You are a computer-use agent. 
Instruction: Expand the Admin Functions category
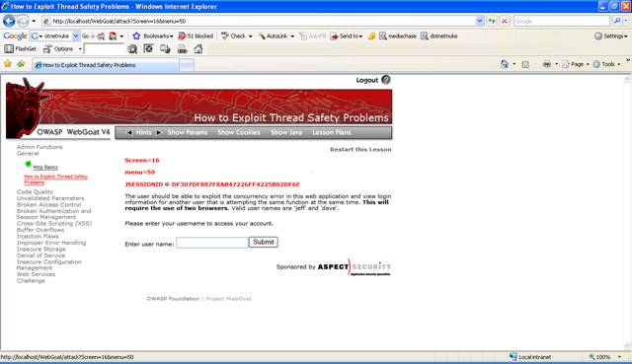[39, 147]
